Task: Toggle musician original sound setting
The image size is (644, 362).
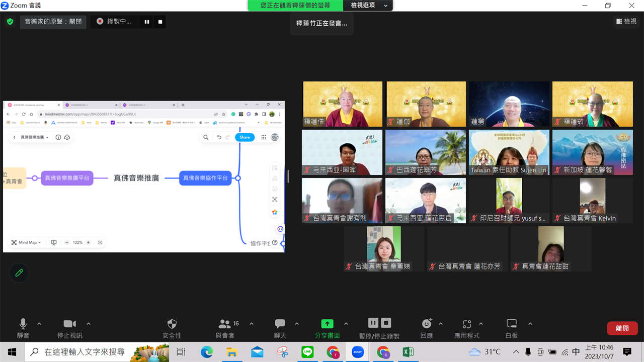Action: (53, 22)
